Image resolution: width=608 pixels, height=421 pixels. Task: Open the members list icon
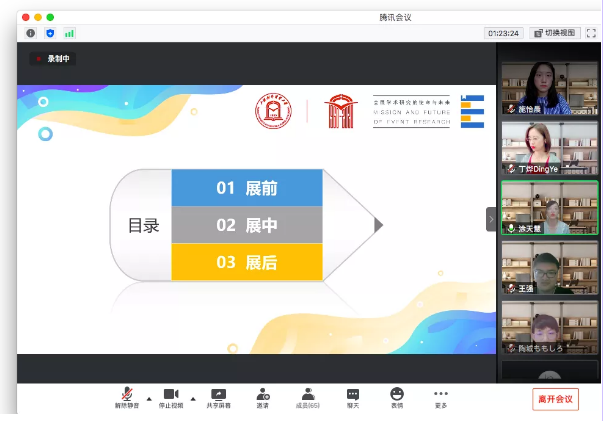308,395
